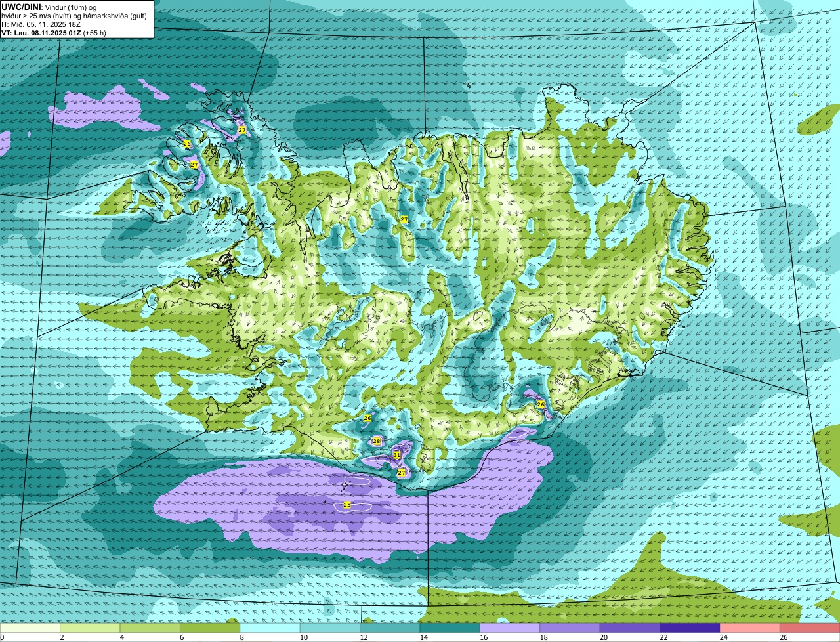Pick the 4–6 m/s light green swatch
The width and height of the screenshot is (840, 642).
point(150,628)
